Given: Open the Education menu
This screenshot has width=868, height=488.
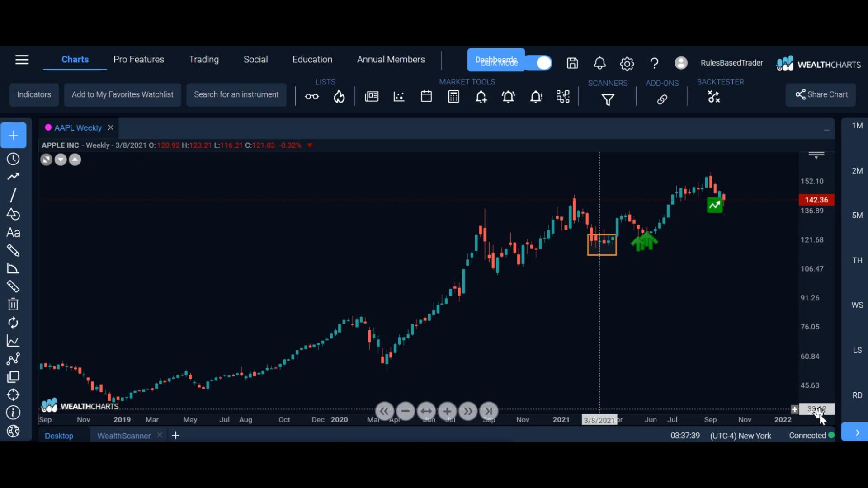Looking at the screenshot, I should [312, 60].
